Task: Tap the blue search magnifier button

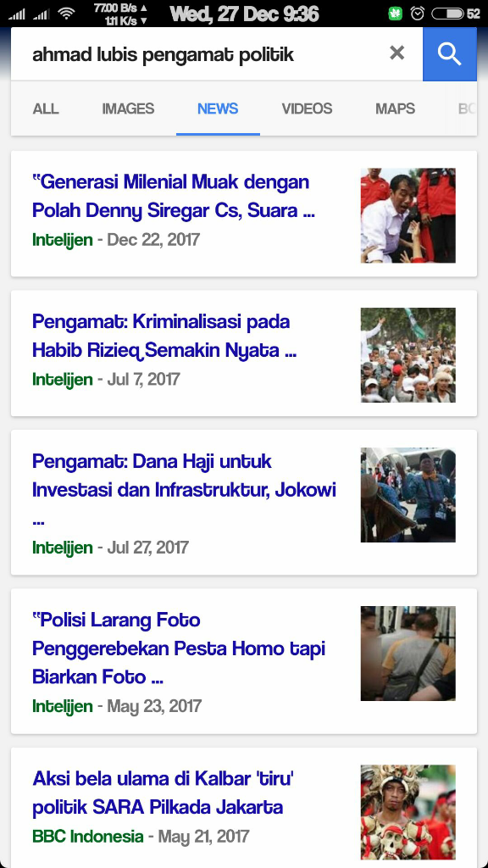Action: [x=449, y=53]
